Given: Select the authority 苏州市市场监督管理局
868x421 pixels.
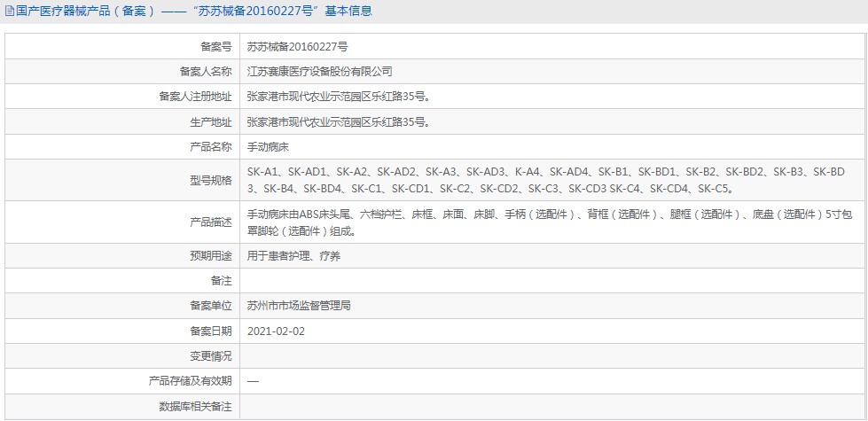Looking at the screenshot, I should click(299, 305).
